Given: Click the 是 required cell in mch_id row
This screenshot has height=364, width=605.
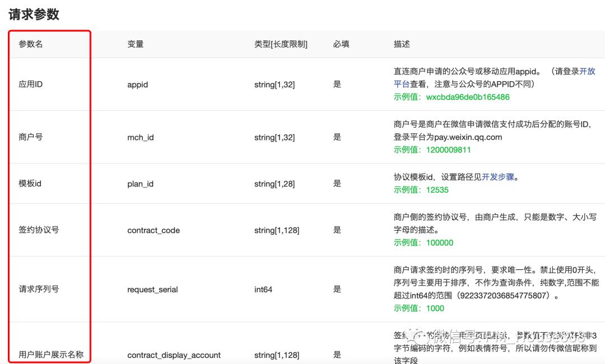Looking at the screenshot, I should pos(337,137).
